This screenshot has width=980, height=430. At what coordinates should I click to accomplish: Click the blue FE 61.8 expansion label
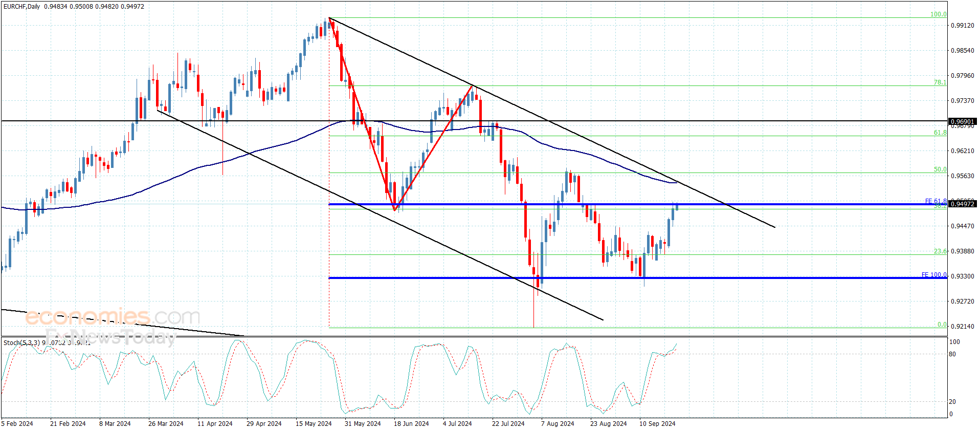tap(936, 201)
